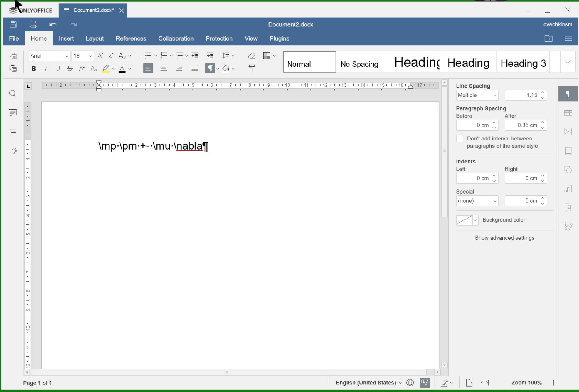Screen dimensions: 579x392
Task: Click the Copy style paint-roller icon
Action: pos(252,68)
